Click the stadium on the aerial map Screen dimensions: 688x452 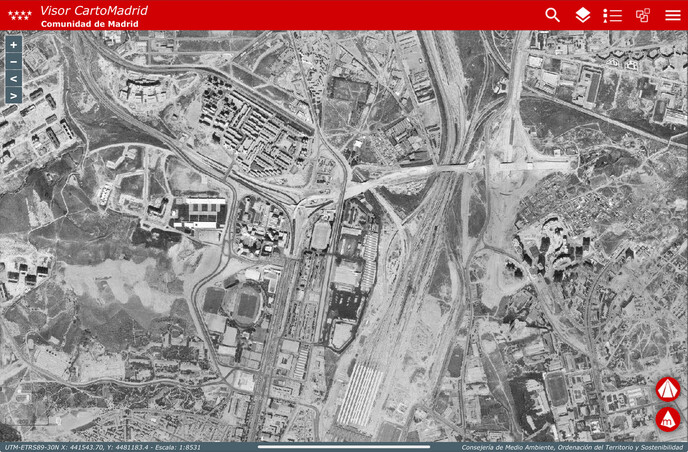(246, 304)
